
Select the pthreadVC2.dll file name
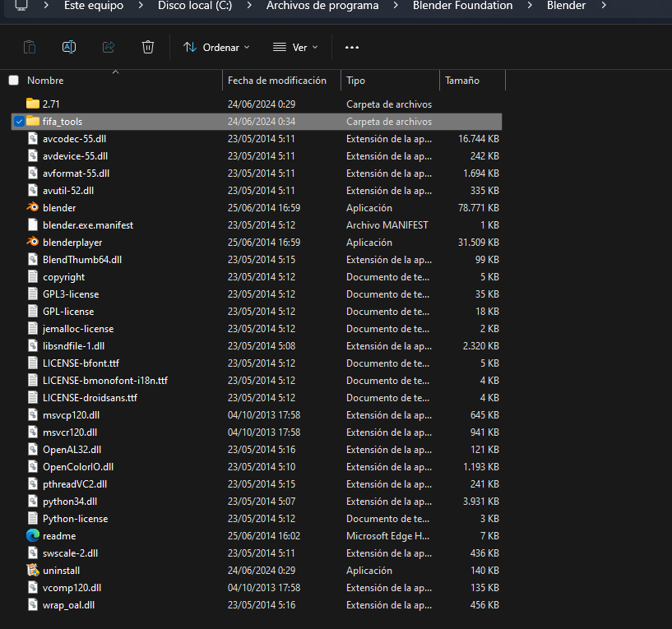point(75,483)
